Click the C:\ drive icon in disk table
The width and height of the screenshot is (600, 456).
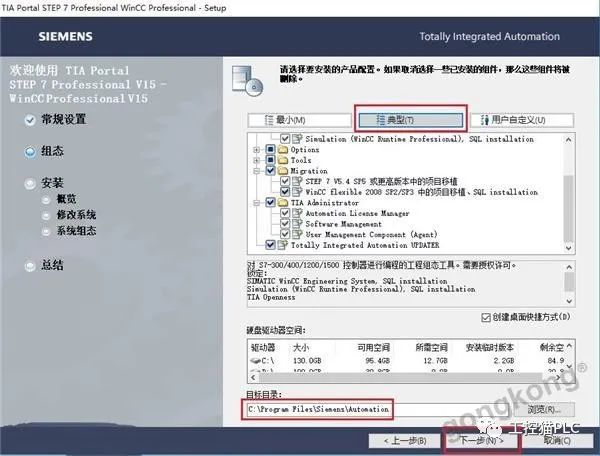point(256,361)
